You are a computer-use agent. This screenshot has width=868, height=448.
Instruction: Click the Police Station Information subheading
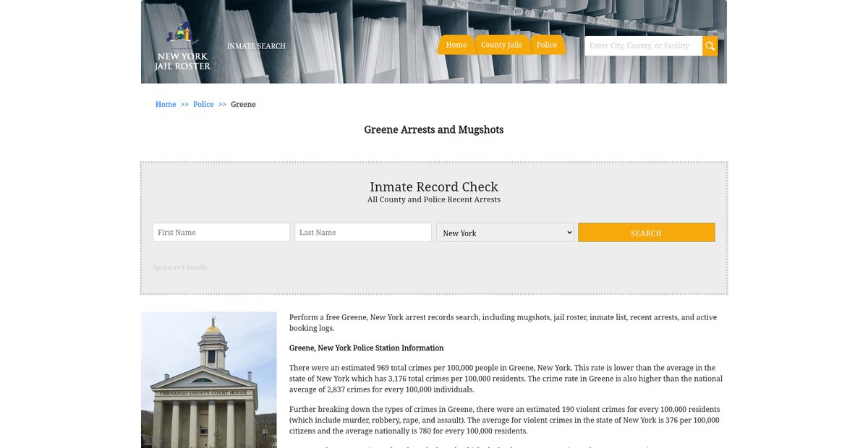(x=367, y=348)
